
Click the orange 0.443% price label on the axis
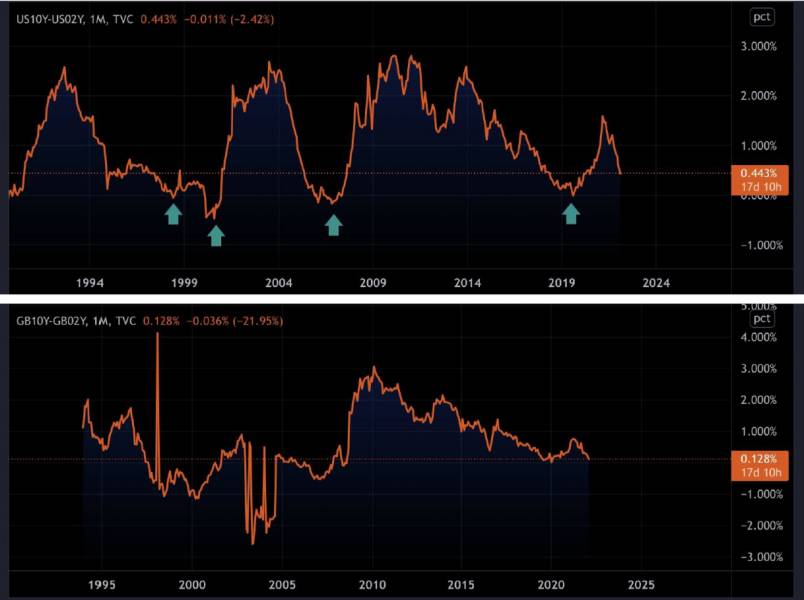point(759,179)
